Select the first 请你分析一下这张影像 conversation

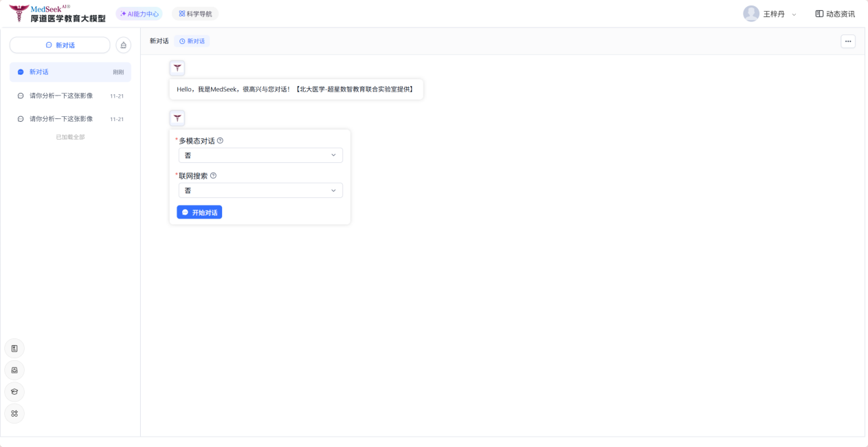tap(61, 96)
